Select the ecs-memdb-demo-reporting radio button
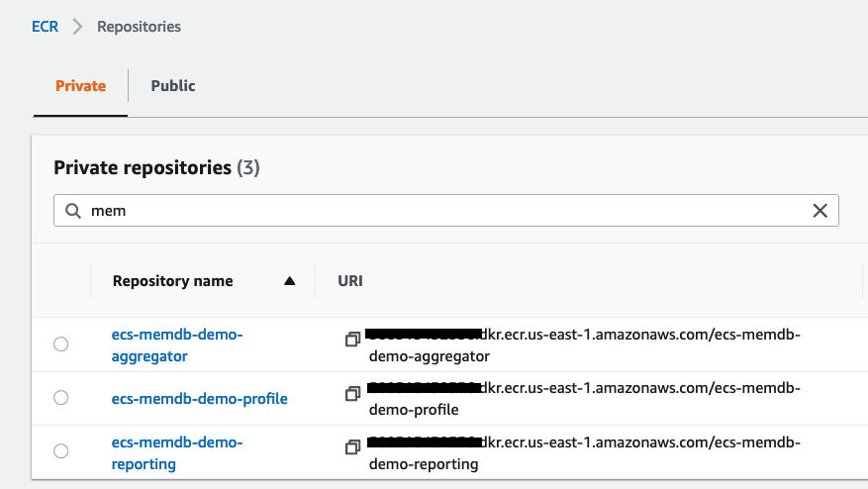The image size is (868, 489). click(x=61, y=450)
